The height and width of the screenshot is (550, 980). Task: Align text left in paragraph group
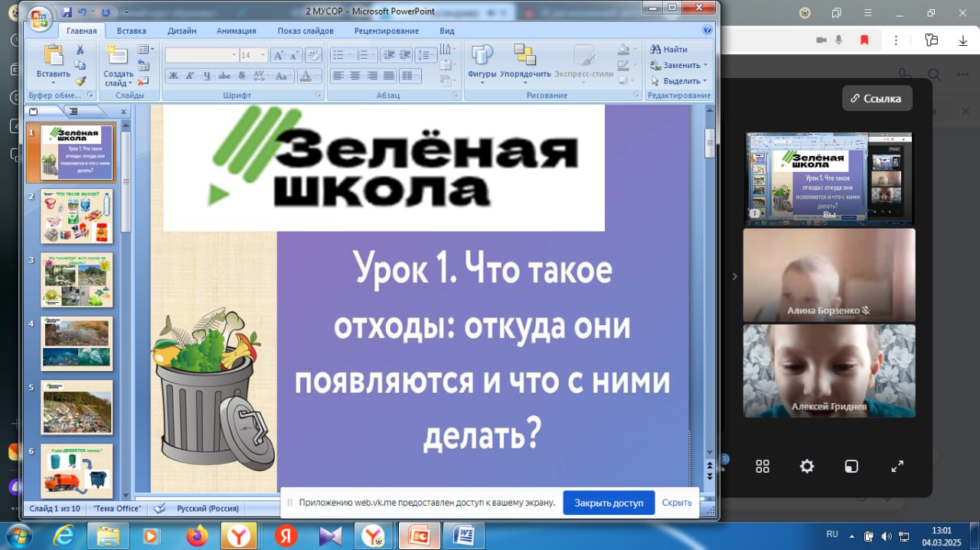tap(338, 76)
